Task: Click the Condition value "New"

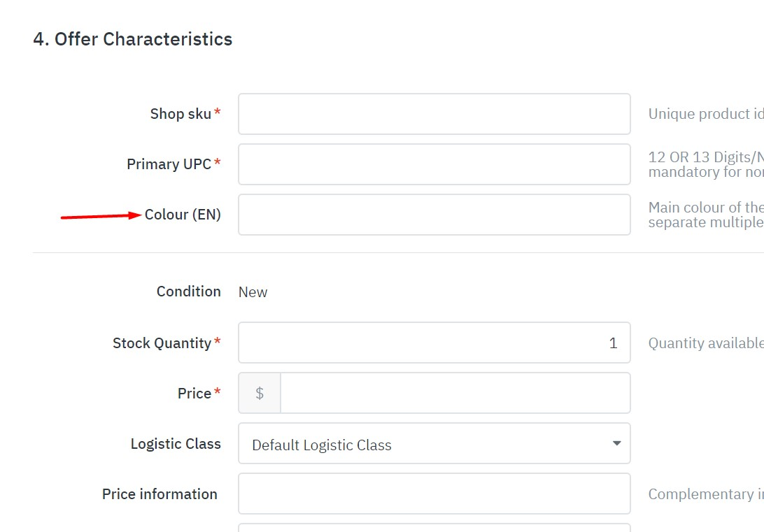Action: pyautogui.click(x=253, y=292)
